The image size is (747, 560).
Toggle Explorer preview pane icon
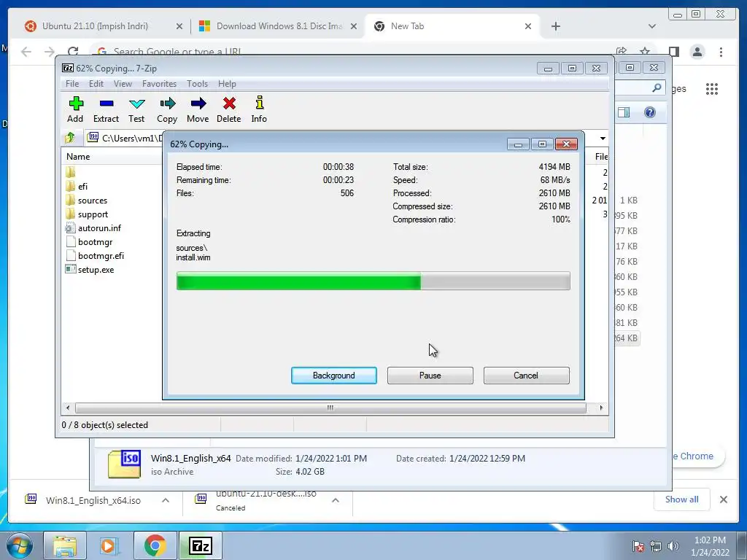(x=624, y=112)
